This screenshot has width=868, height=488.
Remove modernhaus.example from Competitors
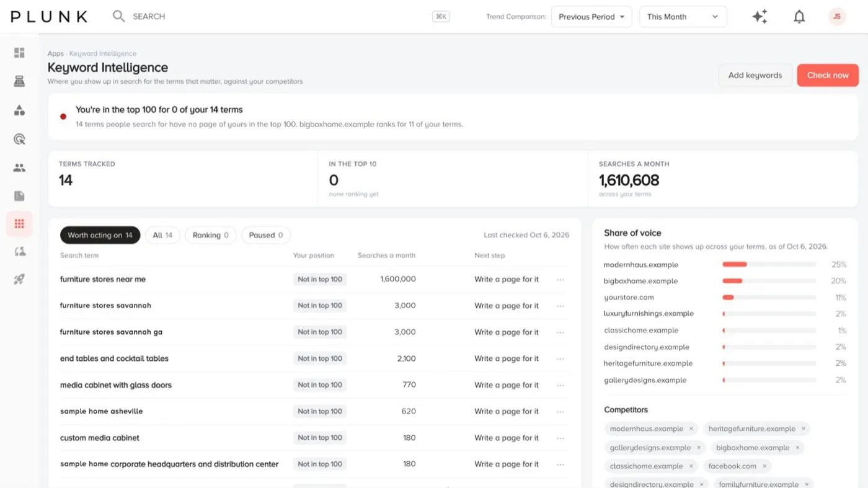[691, 428]
